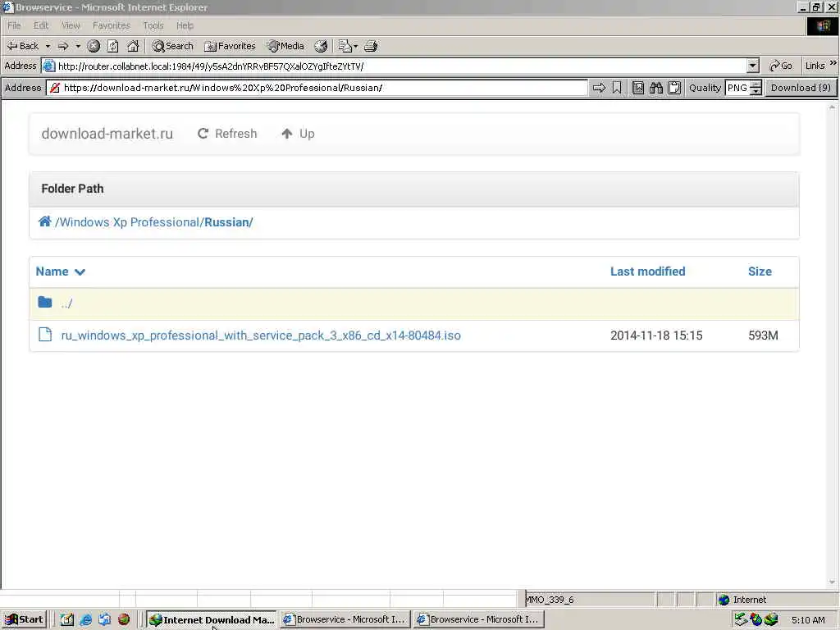Click the first system tray icon
This screenshot has height=630, width=840.
point(741,620)
